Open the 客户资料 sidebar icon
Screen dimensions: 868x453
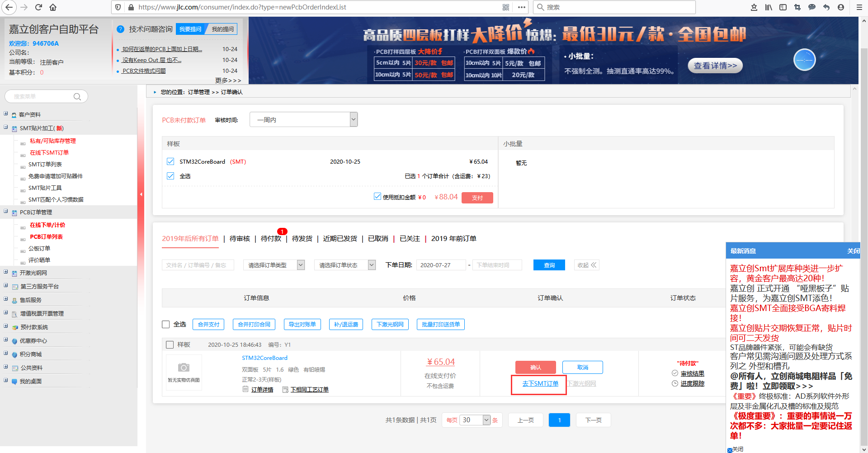[14, 114]
